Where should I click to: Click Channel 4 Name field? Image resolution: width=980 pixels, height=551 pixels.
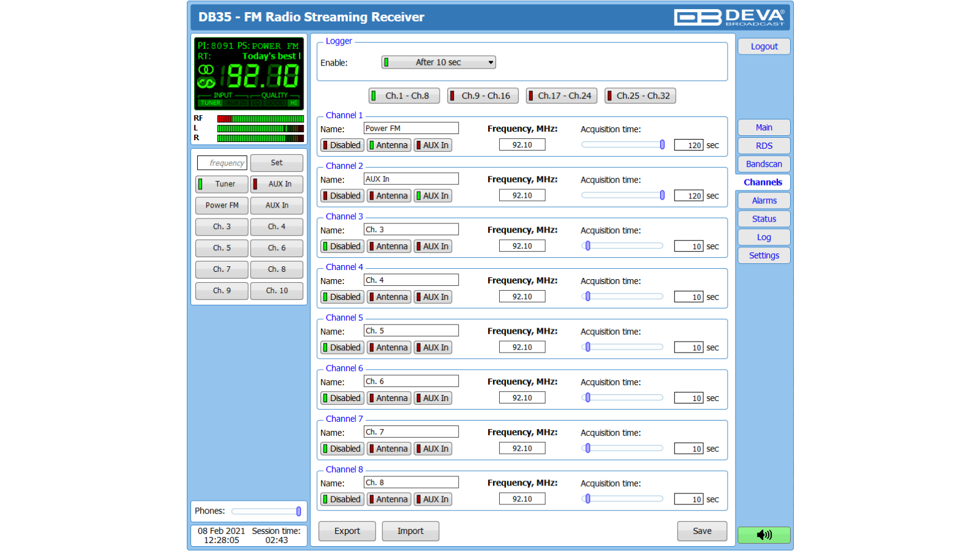pyautogui.click(x=411, y=280)
